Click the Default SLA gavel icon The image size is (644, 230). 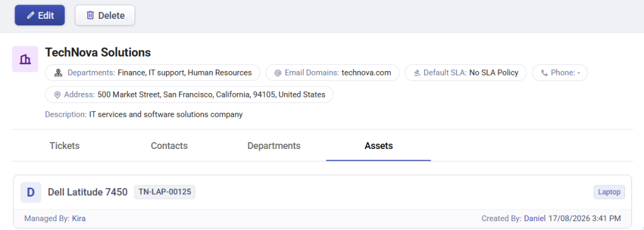(417, 73)
